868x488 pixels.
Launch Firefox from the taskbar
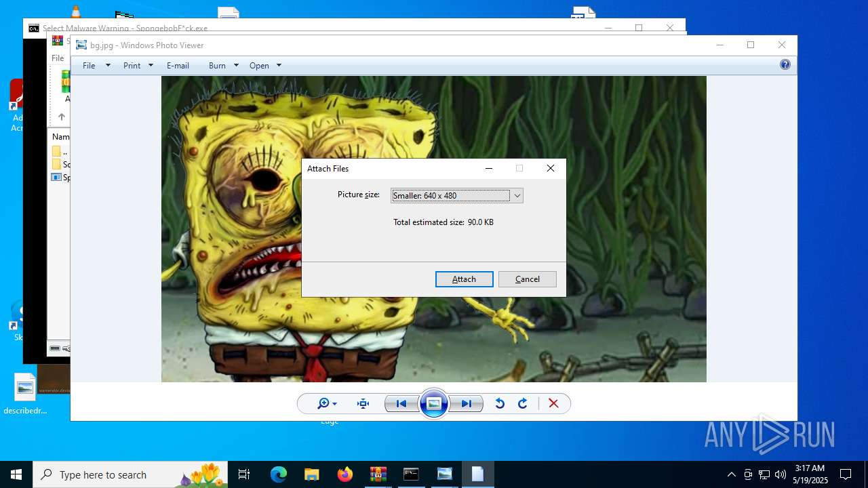click(x=344, y=474)
